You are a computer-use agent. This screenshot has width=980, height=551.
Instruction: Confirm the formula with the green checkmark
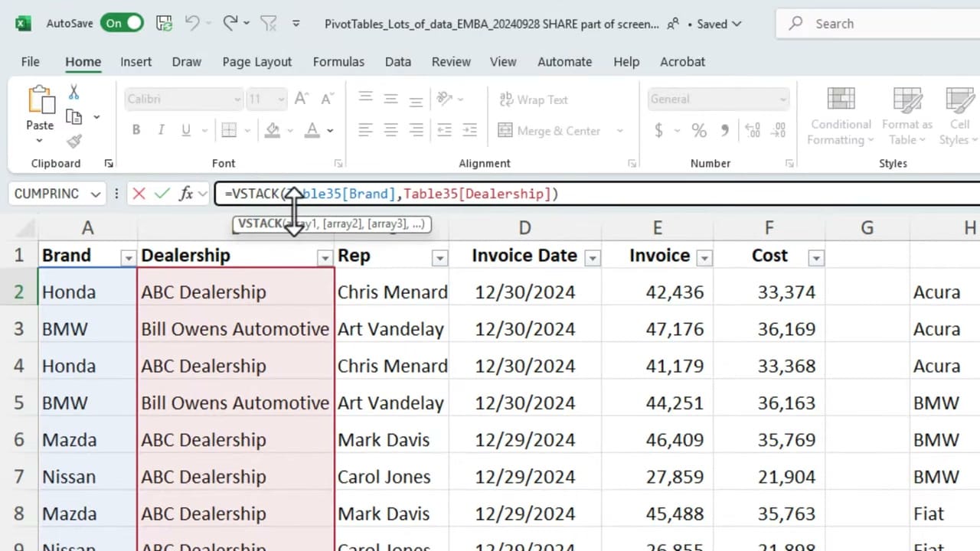pos(162,194)
